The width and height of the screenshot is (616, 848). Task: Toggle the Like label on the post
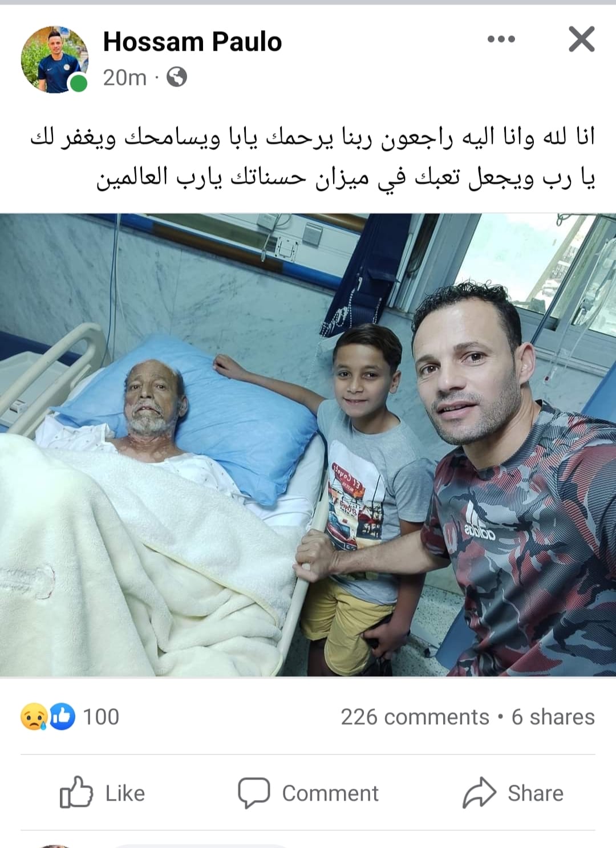click(x=125, y=793)
